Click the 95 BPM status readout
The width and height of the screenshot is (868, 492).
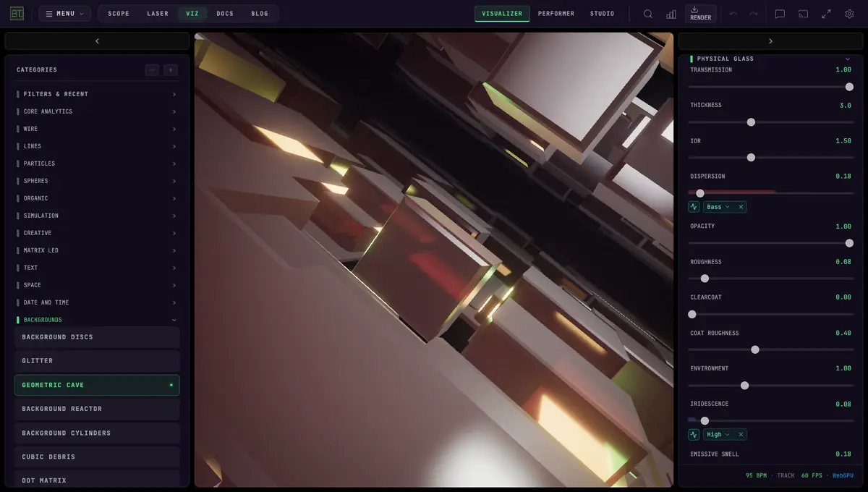[x=757, y=475]
